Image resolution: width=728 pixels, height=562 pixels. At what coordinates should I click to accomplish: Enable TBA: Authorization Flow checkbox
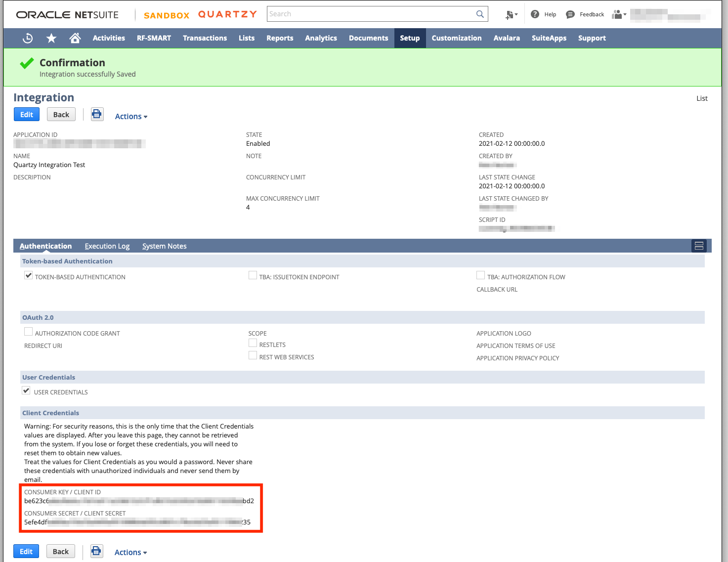[x=481, y=275]
